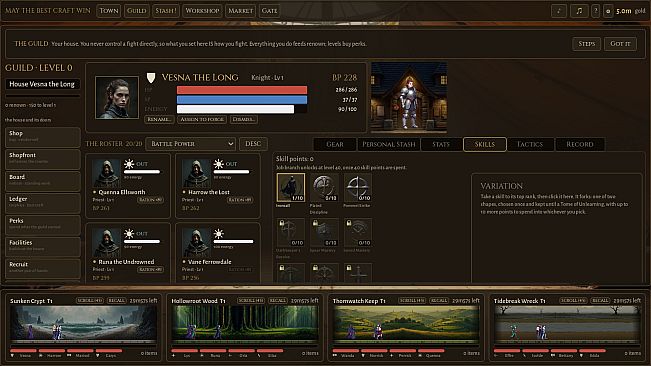Image resolution: width=651 pixels, height=366 pixels.
Task: Switch to the Record tab
Action: 580,144
